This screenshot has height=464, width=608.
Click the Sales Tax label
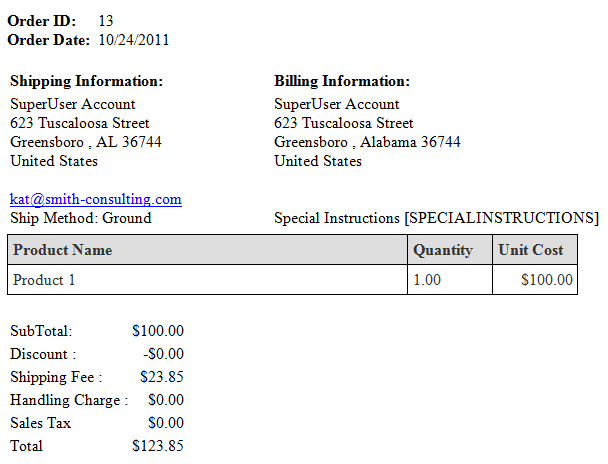(x=41, y=423)
